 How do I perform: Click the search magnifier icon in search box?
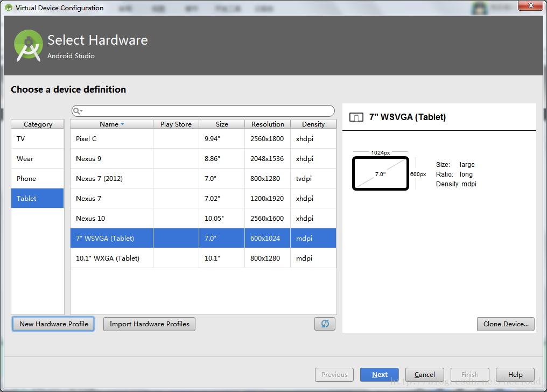[x=77, y=111]
